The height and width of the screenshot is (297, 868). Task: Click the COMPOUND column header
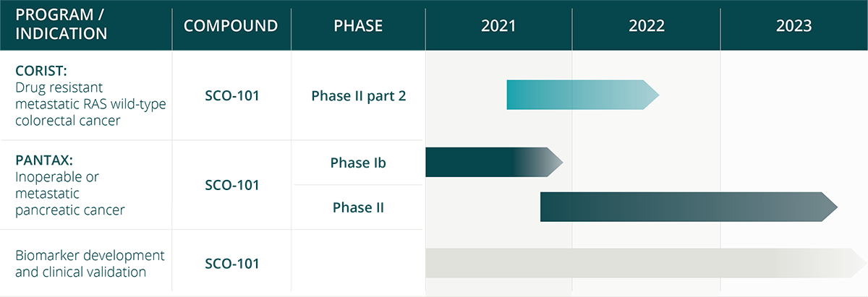click(x=231, y=25)
